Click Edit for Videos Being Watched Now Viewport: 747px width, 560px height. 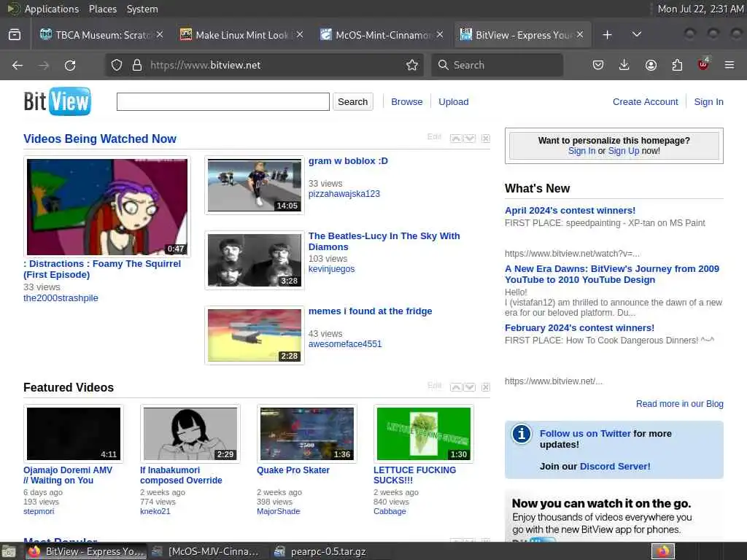click(x=434, y=137)
